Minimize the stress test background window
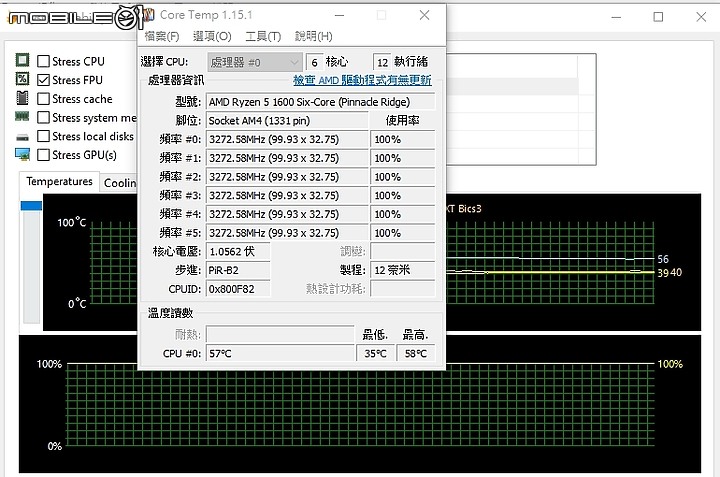Image resolution: width=720 pixels, height=477 pixels. point(616,17)
